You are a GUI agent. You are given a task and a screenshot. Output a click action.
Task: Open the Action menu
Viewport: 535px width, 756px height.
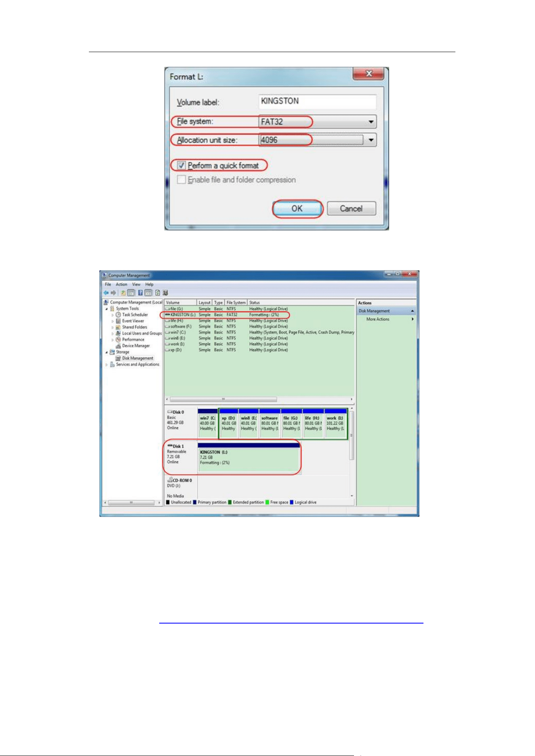coord(122,284)
